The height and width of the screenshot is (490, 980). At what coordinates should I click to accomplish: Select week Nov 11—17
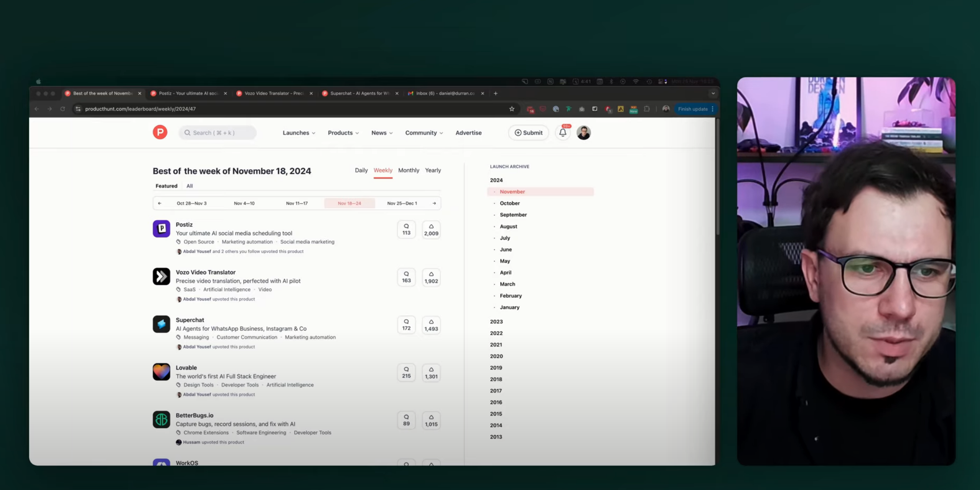coord(297,203)
